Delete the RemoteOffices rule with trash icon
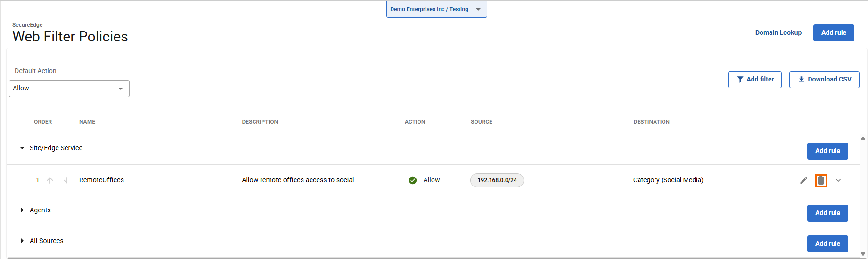Viewport: 868px width, 259px height. click(x=821, y=180)
